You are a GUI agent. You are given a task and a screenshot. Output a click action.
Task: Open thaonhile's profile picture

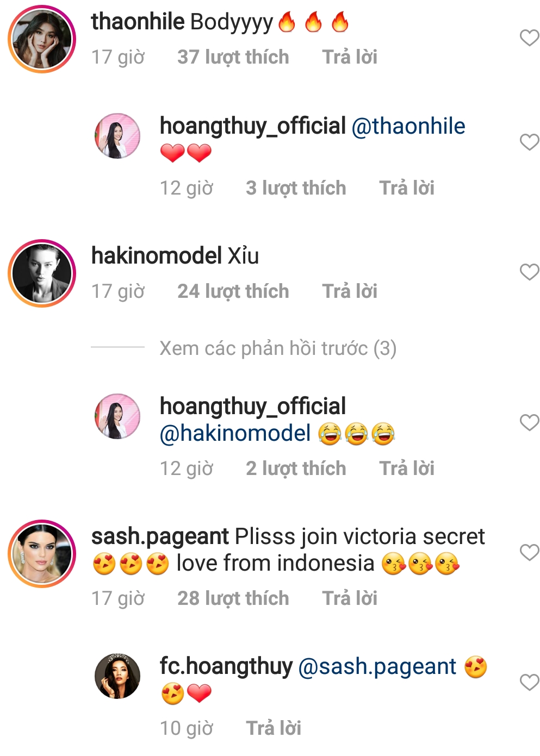click(x=42, y=39)
